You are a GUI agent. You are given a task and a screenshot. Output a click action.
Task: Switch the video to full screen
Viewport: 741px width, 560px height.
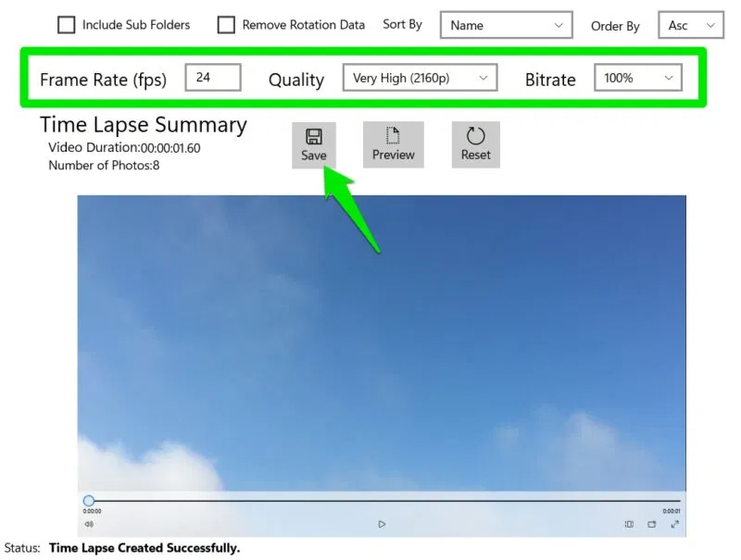coord(674,524)
